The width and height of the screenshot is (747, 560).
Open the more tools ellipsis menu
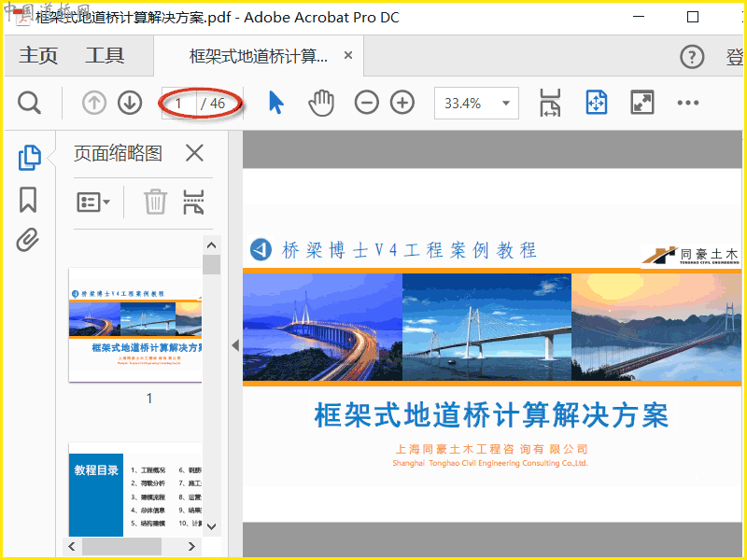pos(688,103)
